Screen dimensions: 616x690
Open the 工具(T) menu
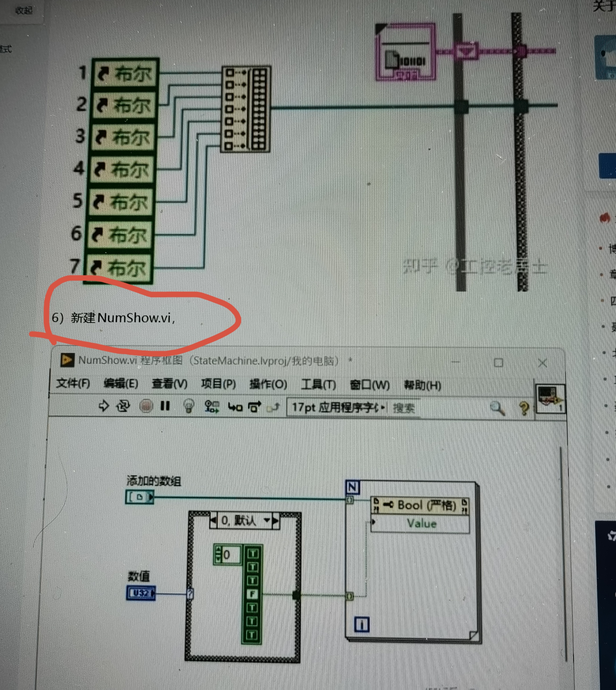click(x=318, y=385)
